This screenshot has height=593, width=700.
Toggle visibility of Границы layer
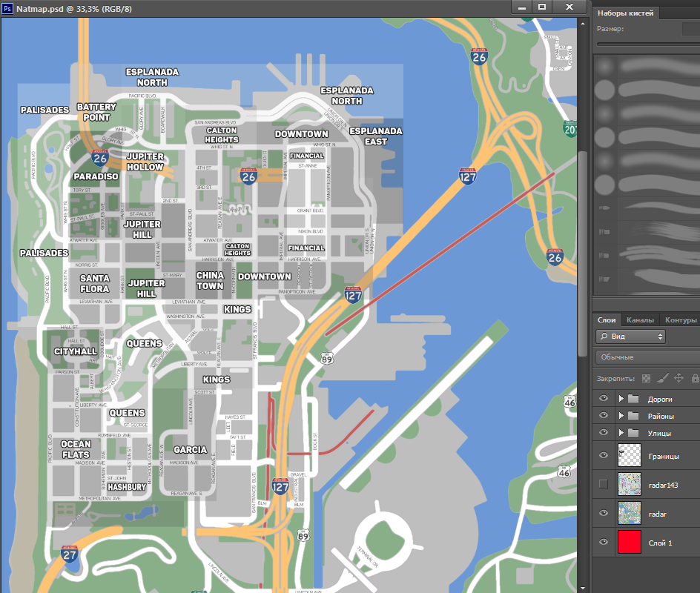coord(604,455)
